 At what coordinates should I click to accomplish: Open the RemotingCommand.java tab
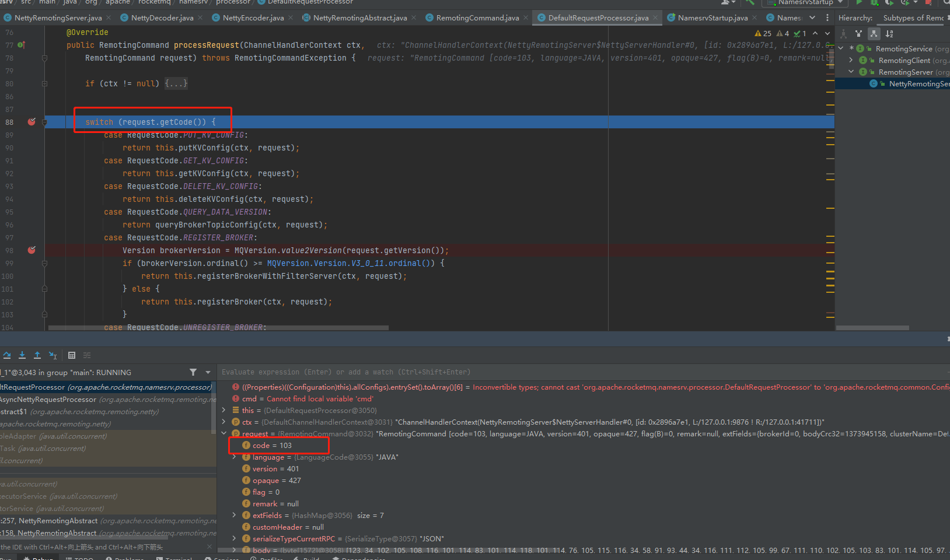point(477,18)
